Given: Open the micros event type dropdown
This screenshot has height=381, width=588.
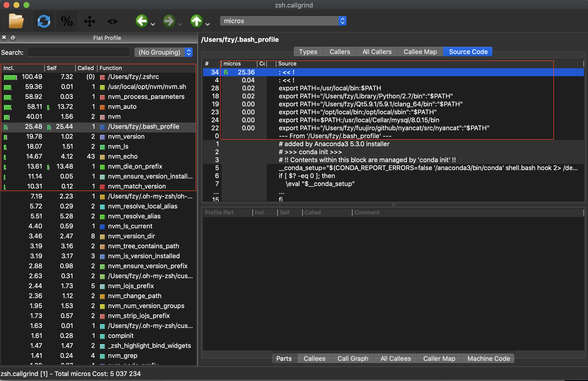Looking at the screenshot, I should [283, 21].
